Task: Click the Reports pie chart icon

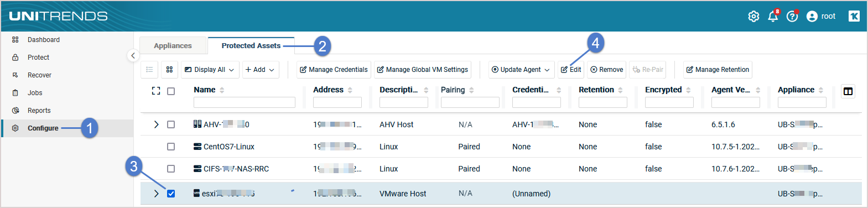Action: point(15,111)
